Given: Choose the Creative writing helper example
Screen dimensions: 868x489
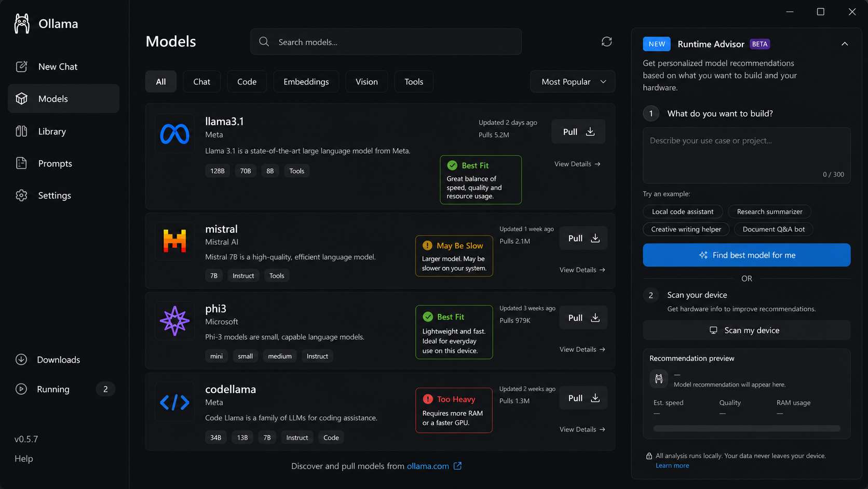Looking at the screenshot, I should point(686,229).
